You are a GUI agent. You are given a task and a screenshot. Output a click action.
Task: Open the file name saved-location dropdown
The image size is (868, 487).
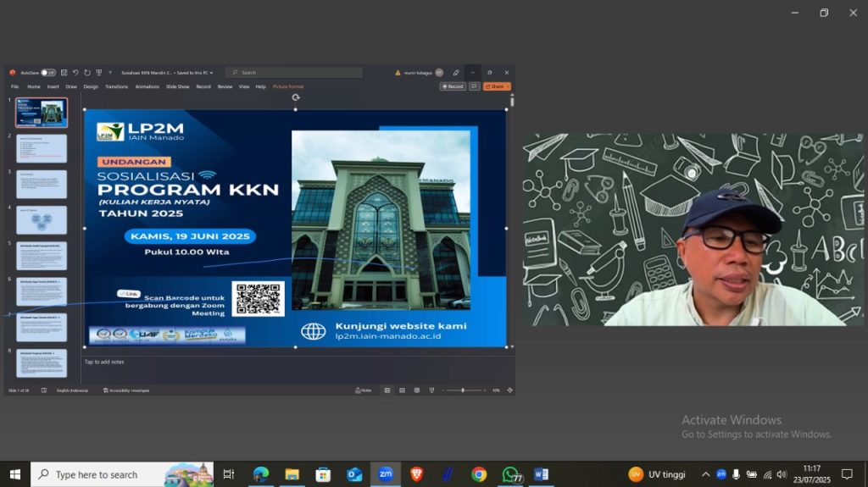tap(211, 73)
